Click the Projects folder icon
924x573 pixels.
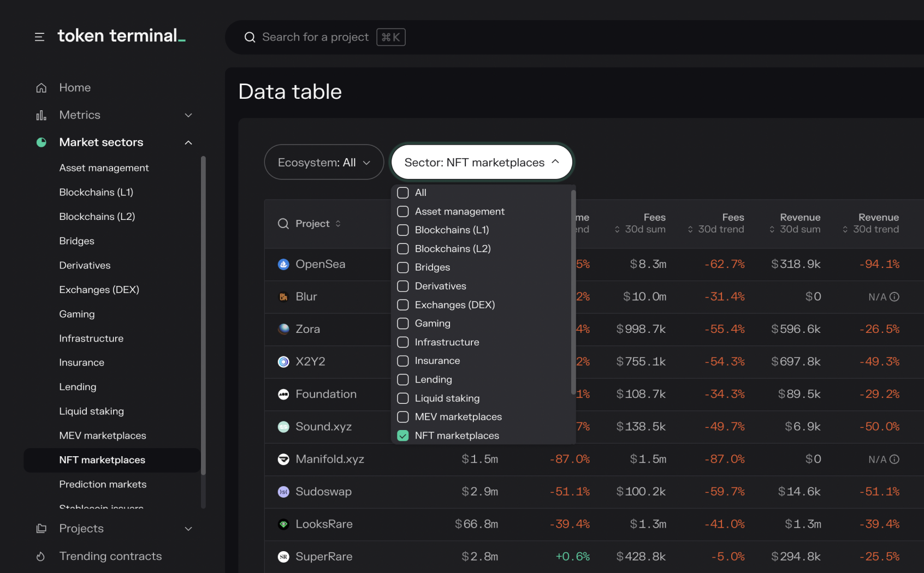(x=42, y=528)
